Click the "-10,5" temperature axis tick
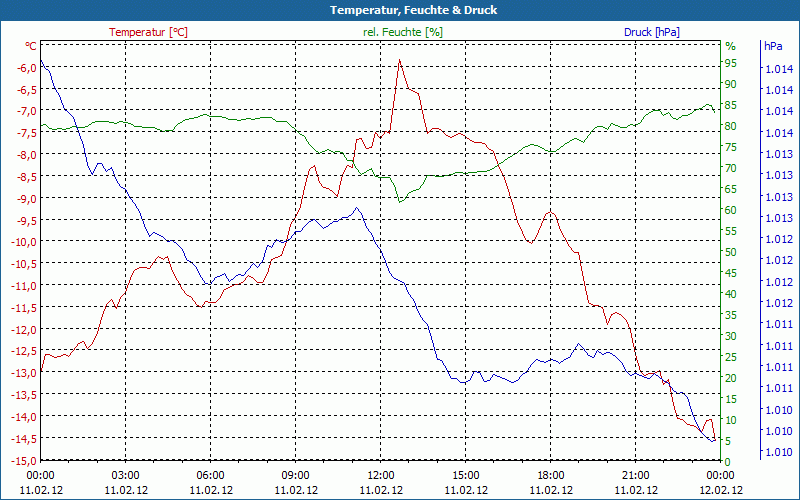The width and height of the screenshot is (800, 500). [23, 264]
